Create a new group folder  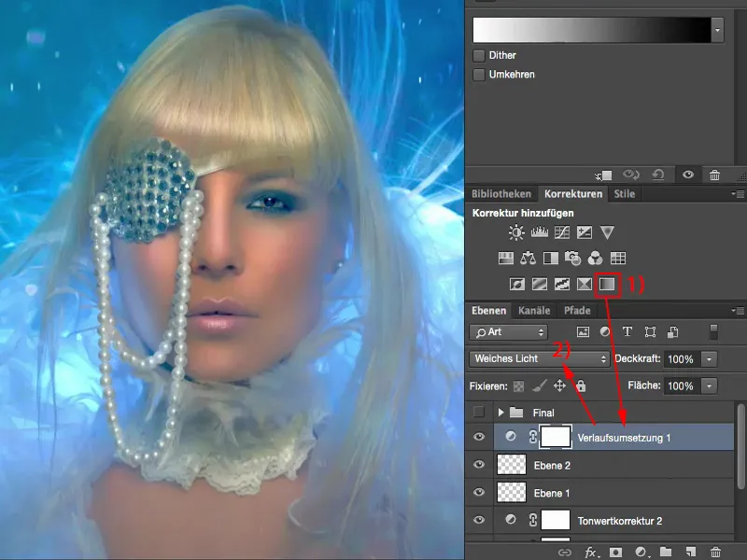pos(666,552)
